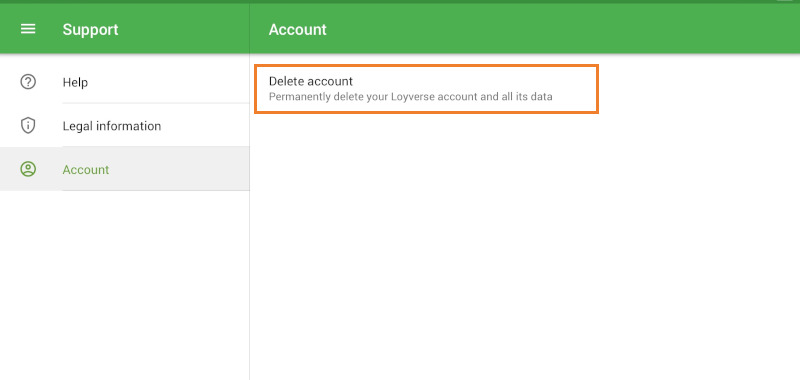Image resolution: width=800 pixels, height=380 pixels.
Task: Click the Help question mark icon
Action: 28,82
